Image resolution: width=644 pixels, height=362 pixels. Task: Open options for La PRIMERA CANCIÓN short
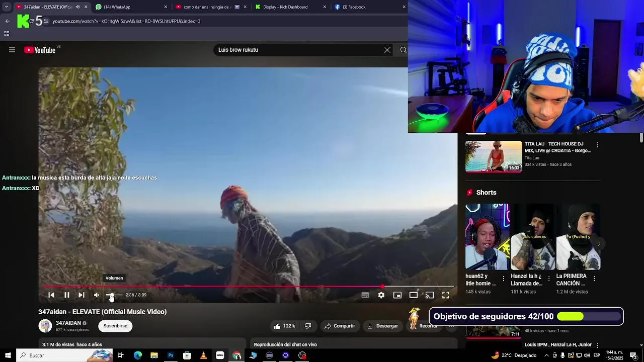[x=594, y=279]
